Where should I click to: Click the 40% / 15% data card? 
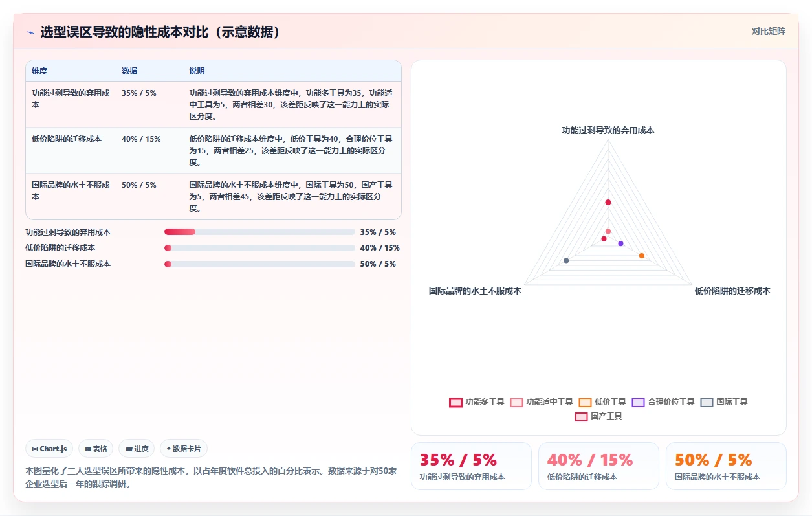coord(598,466)
